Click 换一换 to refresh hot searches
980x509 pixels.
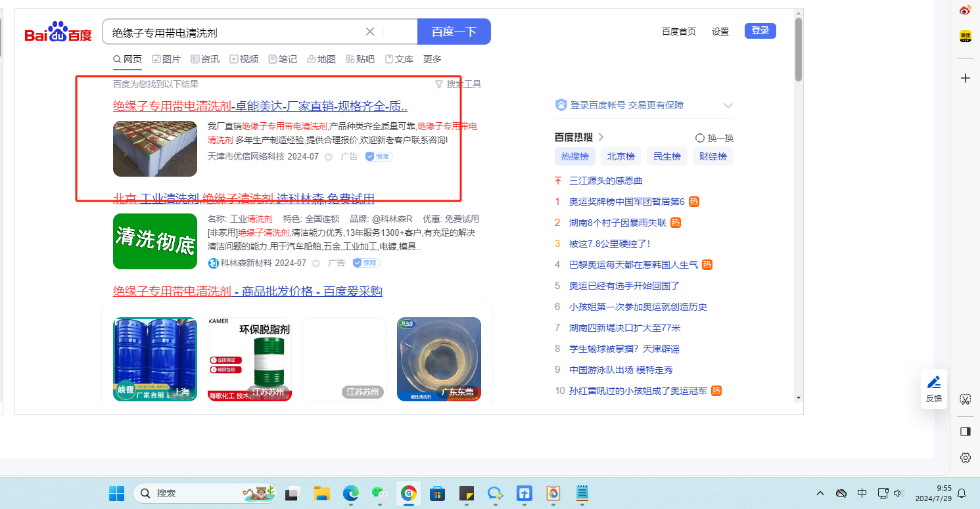click(x=714, y=138)
